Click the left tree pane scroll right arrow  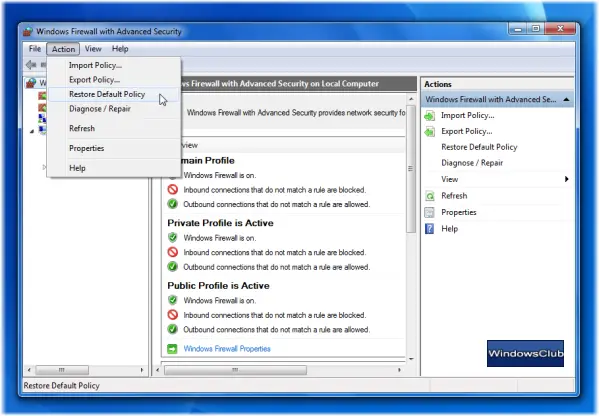pos(142,370)
